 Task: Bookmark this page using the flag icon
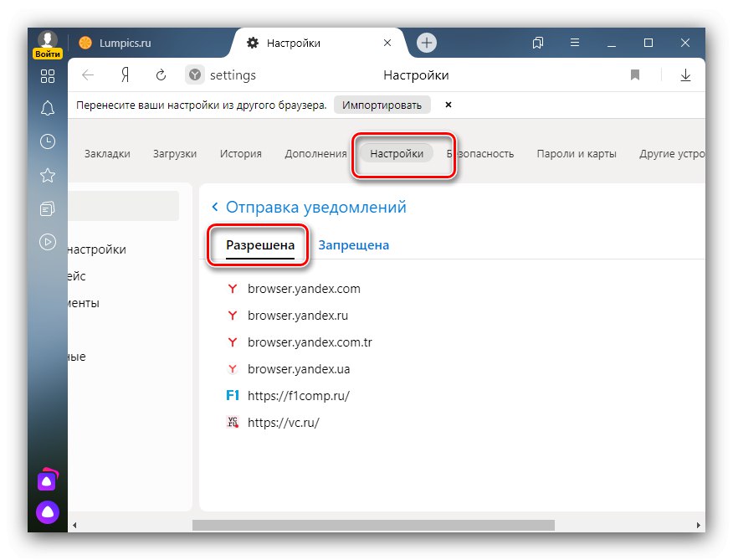635,74
